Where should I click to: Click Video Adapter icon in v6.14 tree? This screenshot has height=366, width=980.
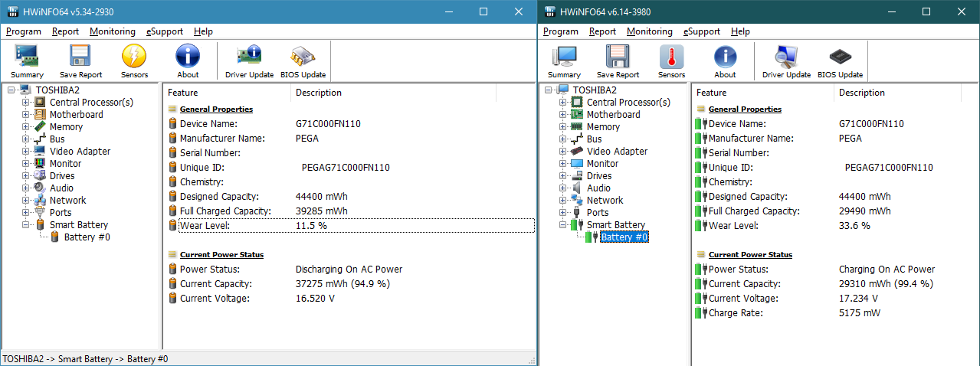pyautogui.click(x=577, y=152)
